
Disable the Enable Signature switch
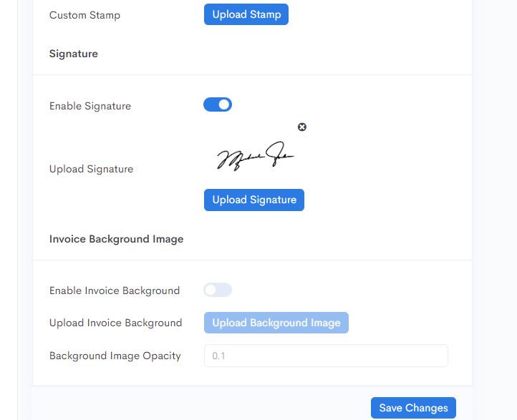pos(218,104)
